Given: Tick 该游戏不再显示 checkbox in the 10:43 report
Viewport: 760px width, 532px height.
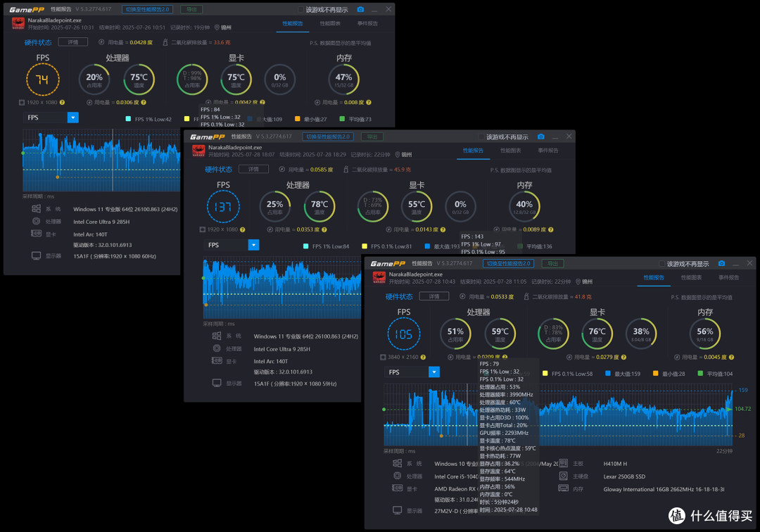Looking at the screenshot, I should point(661,264).
